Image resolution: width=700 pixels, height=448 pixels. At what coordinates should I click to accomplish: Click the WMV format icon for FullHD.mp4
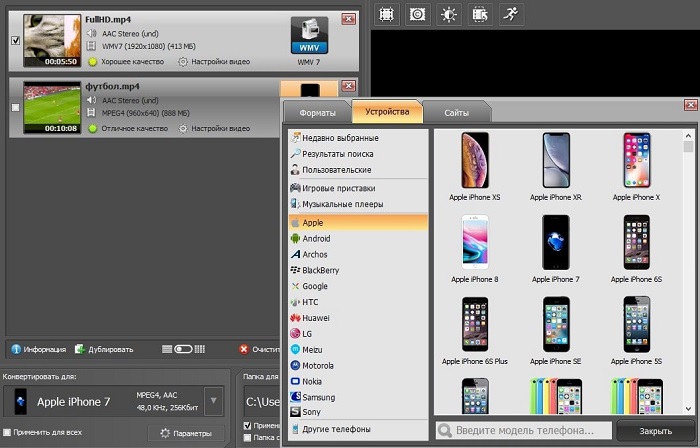(x=309, y=36)
